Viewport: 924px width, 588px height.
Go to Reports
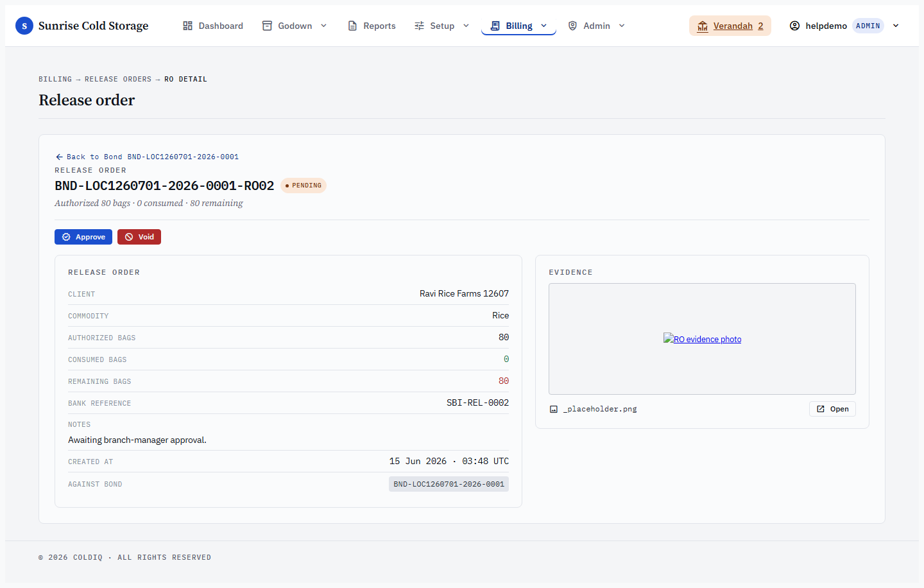tap(372, 26)
